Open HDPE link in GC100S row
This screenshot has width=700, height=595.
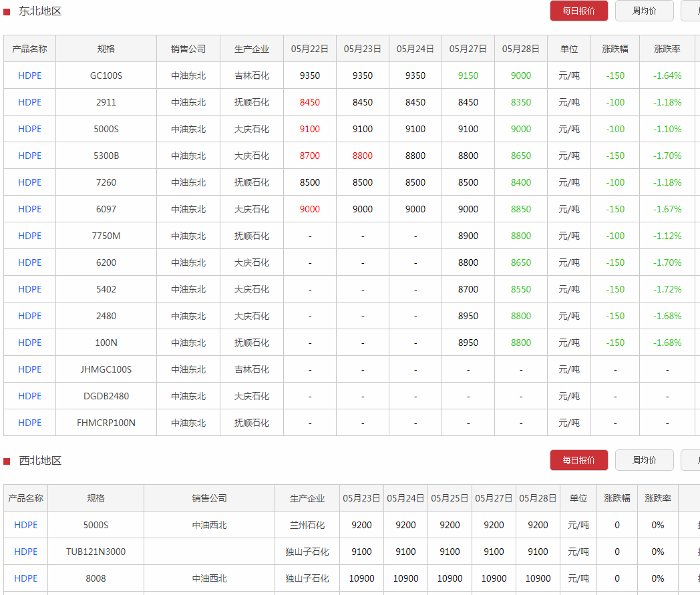[x=29, y=75]
